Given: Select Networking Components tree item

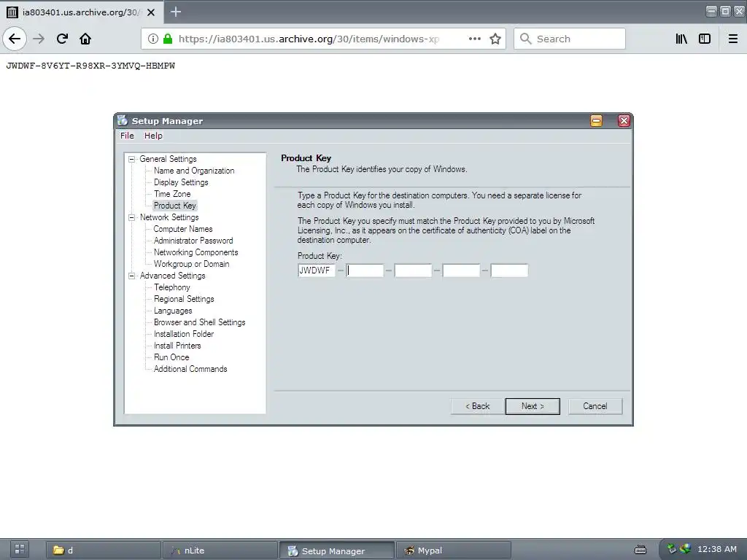Looking at the screenshot, I should 196,252.
